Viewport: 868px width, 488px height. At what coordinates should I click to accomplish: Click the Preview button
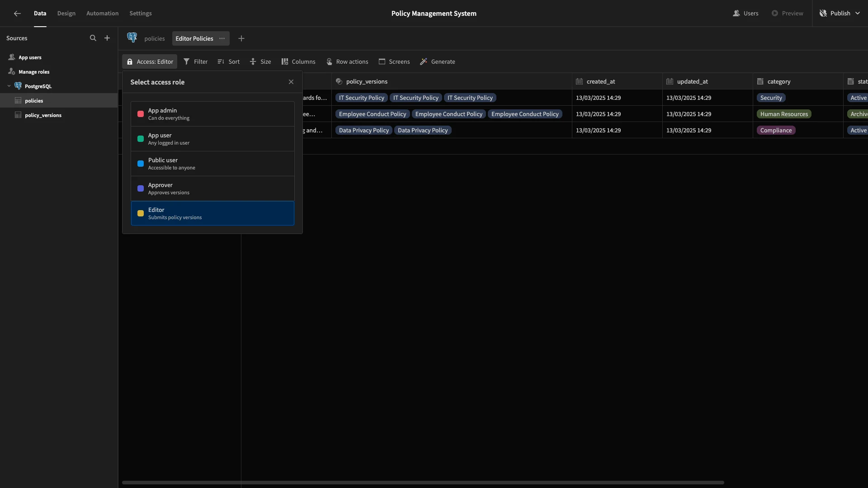[787, 14]
